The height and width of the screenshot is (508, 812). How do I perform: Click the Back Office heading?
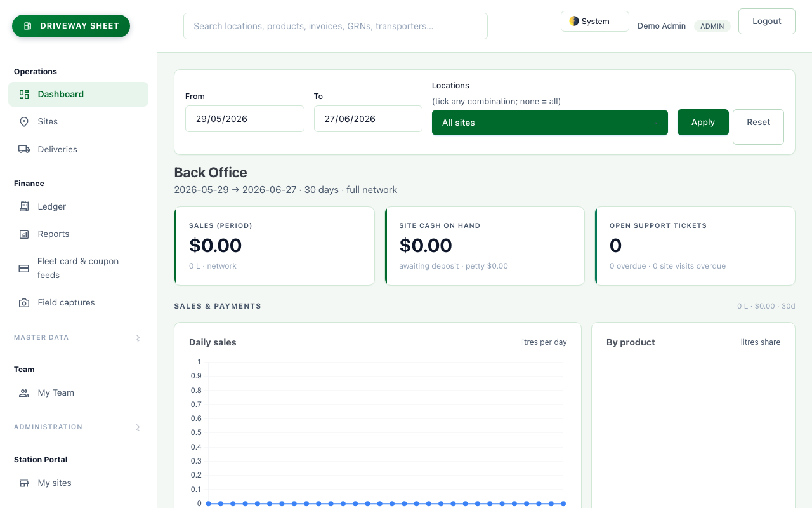pyautogui.click(x=211, y=172)
